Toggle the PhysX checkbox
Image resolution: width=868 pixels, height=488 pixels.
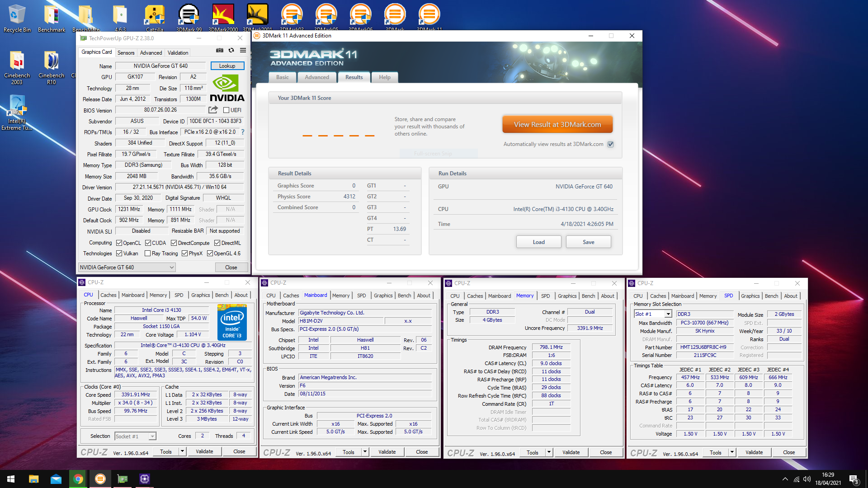pyautogui.click(x=184, y=253)
